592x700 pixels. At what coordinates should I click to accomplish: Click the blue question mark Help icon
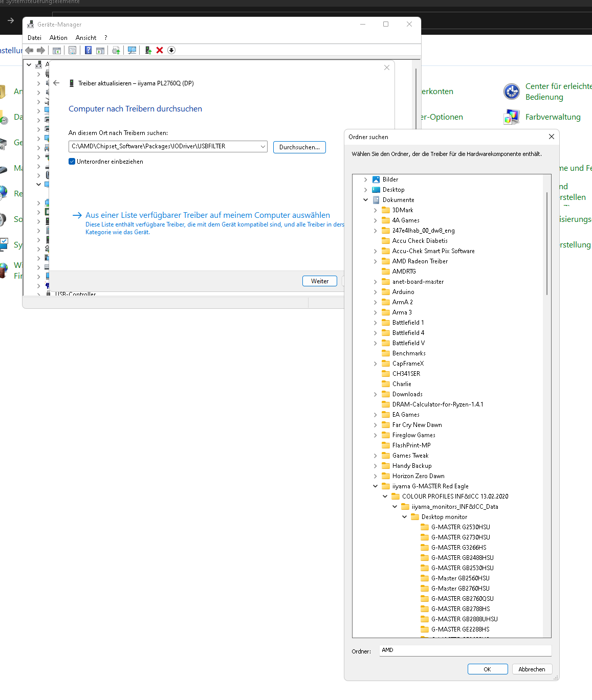tap(88, 50)
